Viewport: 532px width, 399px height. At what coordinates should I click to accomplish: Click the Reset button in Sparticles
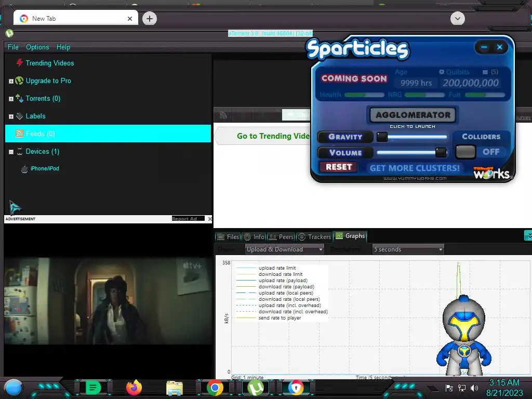coord(338,167)
